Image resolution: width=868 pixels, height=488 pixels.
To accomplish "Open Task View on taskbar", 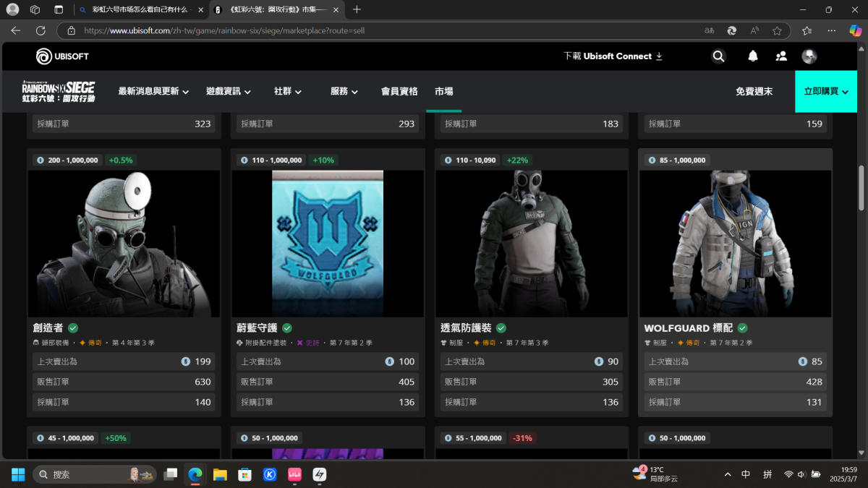I will pyautogui.click(x=171, y=474).
